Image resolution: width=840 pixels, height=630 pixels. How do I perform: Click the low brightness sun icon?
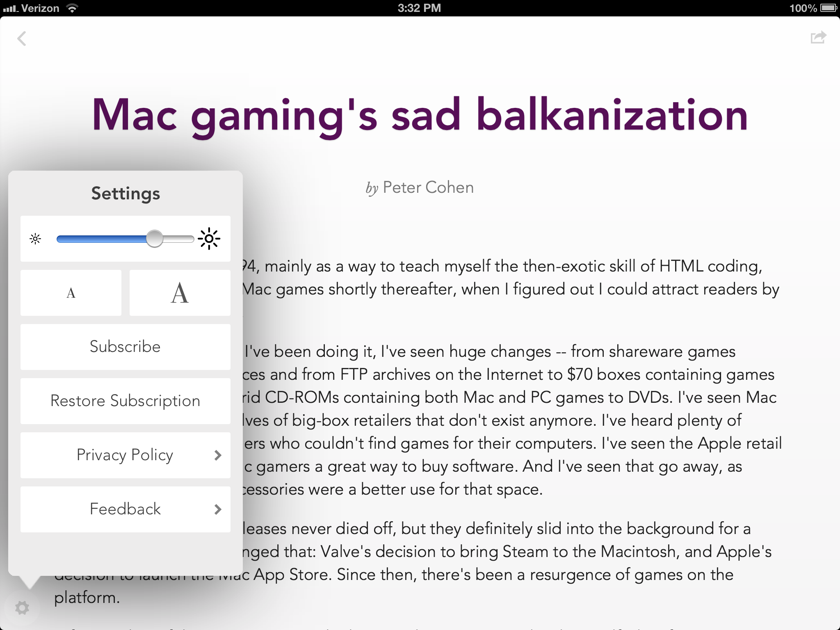(x=36, y=239)
